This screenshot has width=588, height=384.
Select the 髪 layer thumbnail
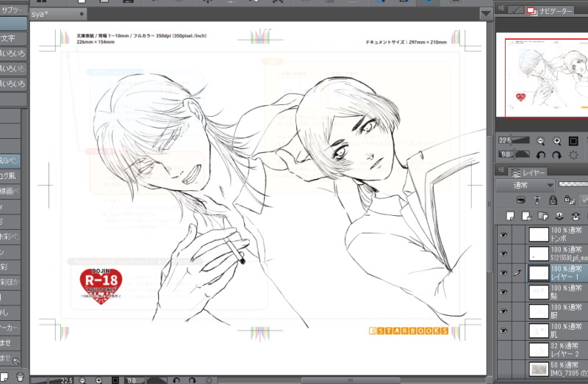point(539,291)
